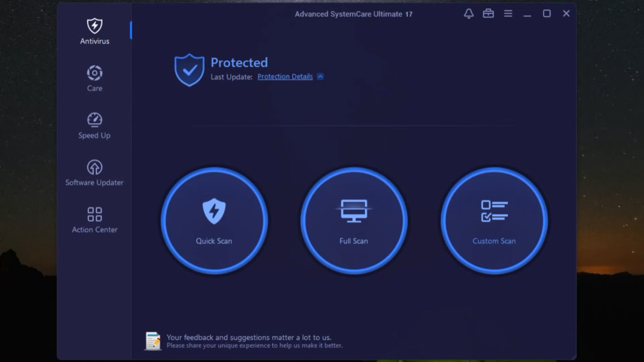Image resolution: width=644 pixels, height=362 pixels.
Task: Click the Protected shield status icon
Action: tap(189, 70)
